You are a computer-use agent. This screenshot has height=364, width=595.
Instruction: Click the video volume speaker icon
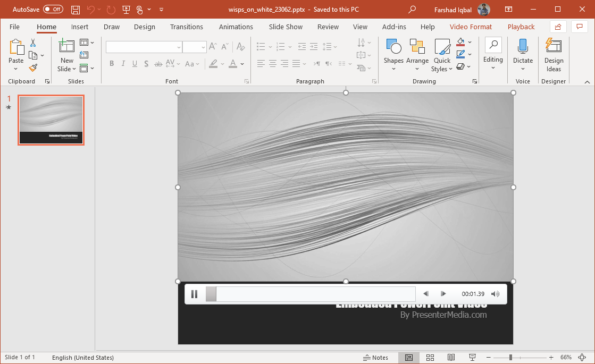coord(495,294)
